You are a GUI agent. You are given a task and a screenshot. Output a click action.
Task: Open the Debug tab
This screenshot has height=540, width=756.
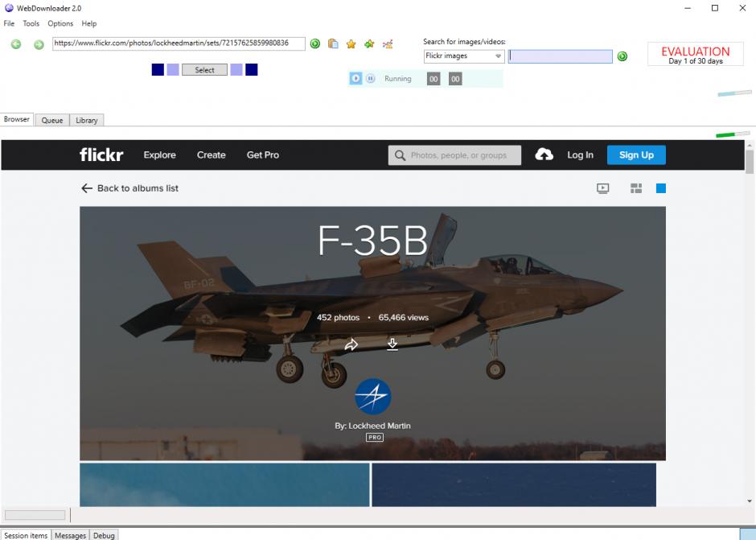[104, 535]
